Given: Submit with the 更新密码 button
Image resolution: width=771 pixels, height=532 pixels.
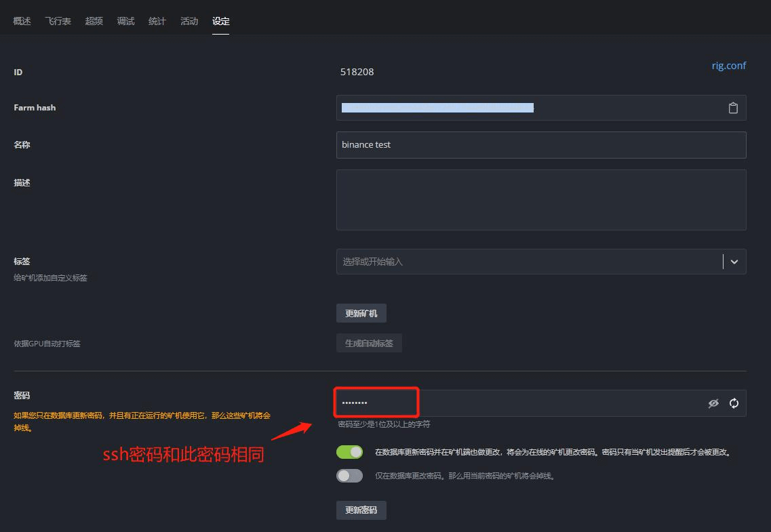Looking at the screenshot, I should [361, 510].
